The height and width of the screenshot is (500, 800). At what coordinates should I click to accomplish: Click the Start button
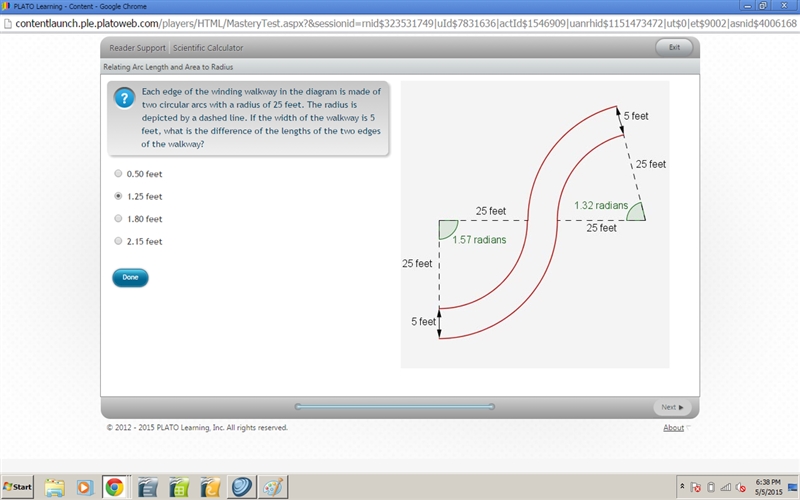(x=17, y=487)
